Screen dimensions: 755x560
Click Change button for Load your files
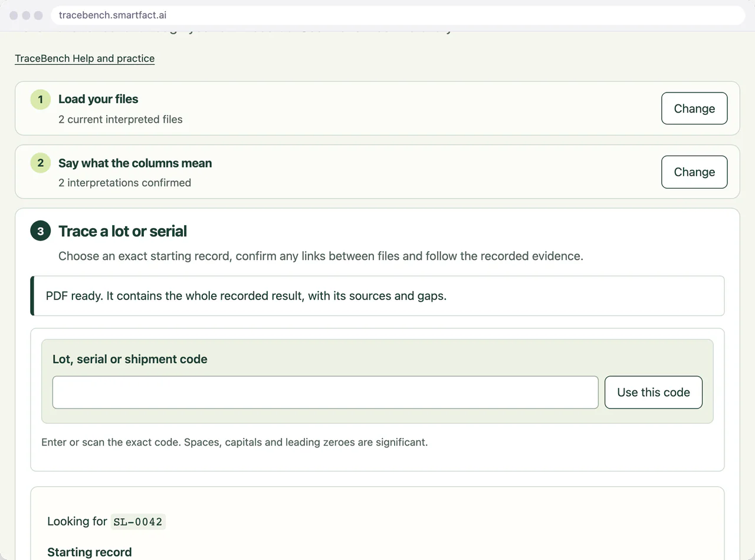click(694, 108)
